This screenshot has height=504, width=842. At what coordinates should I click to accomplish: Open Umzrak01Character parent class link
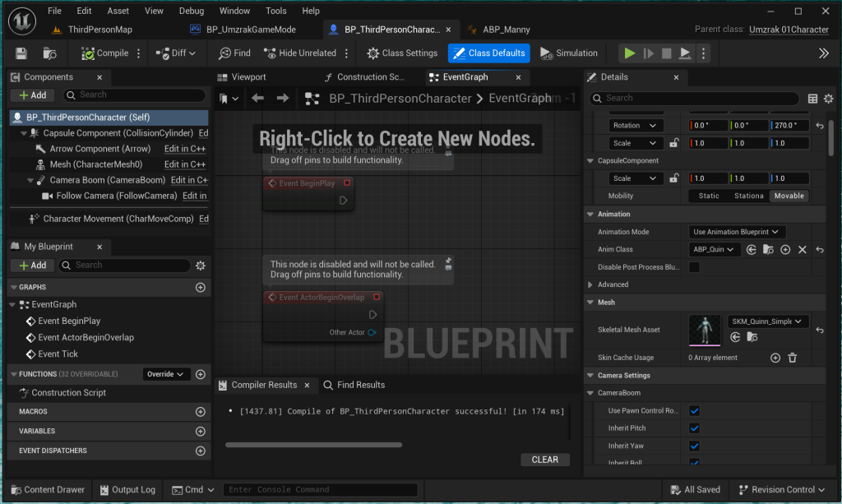[789, 30]
